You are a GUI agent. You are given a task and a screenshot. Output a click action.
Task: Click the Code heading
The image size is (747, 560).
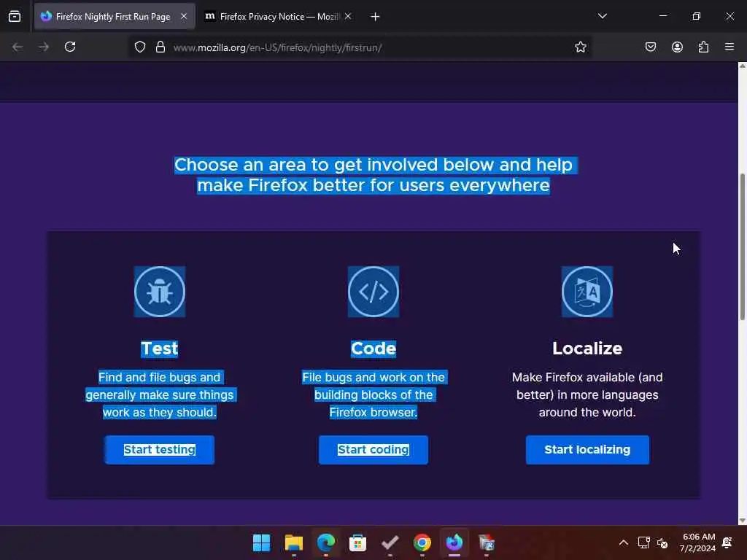[x=373, y=349]
